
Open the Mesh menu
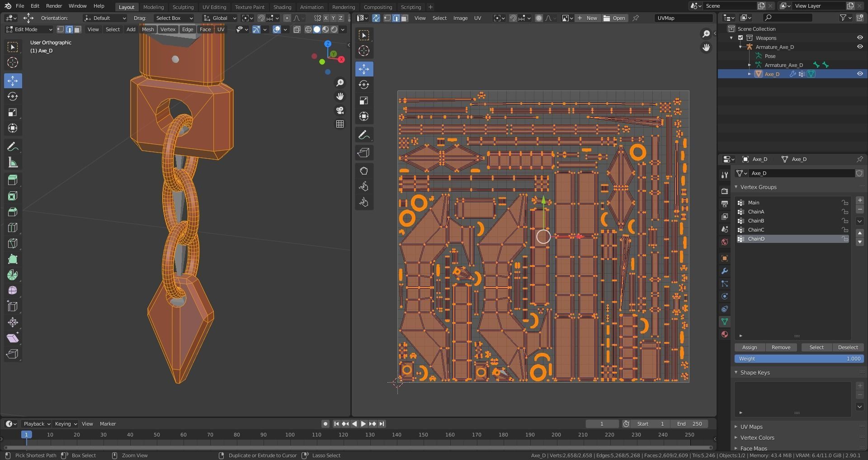[x=148, y=29]
